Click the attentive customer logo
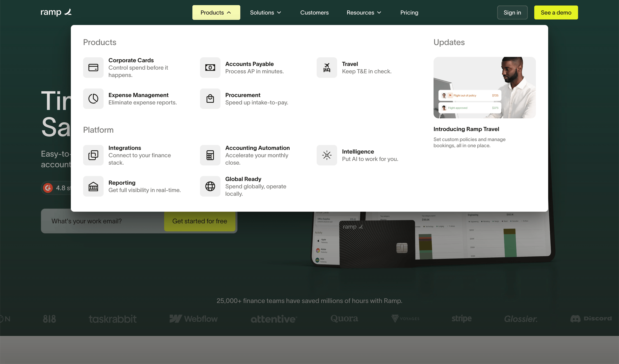 (274, 319)
